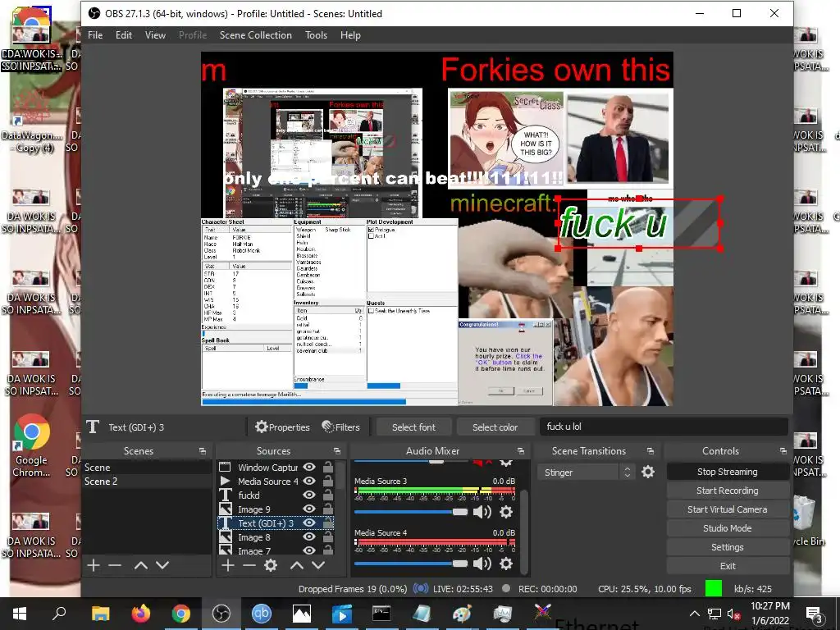This screenshot has width=840, height=630.
Task: Select the Google Chrome desktop shortcut
Action: point(31,445)
